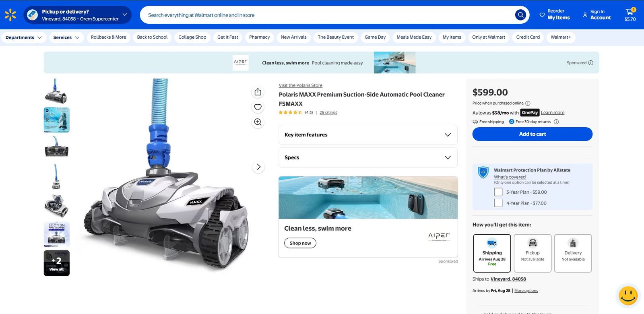The image size is (644, 314).
Task: Click the free shipping truck icon
Action: tap(475, 122)
